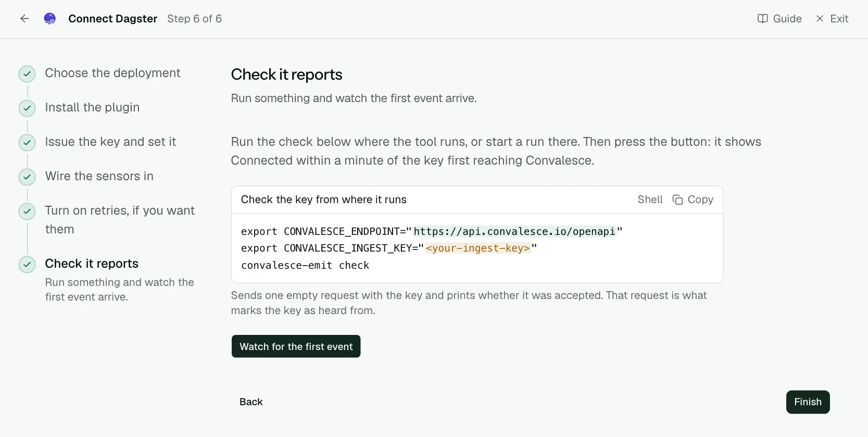Image resolution: width=868 pixels, height=437 pixels.
Task: Click the copy icon in the code block
Action: click(677, 200)
